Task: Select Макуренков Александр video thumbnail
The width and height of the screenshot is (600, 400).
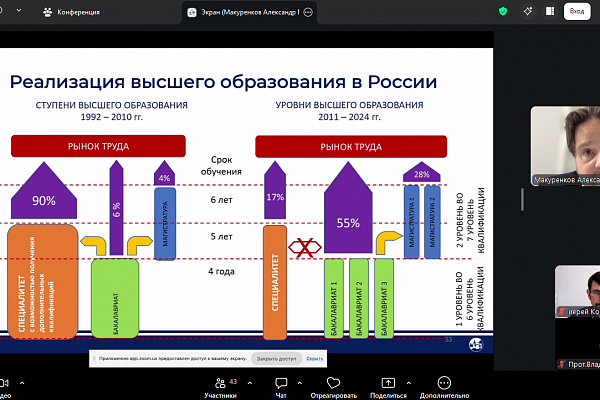Action: pos(565,146)
